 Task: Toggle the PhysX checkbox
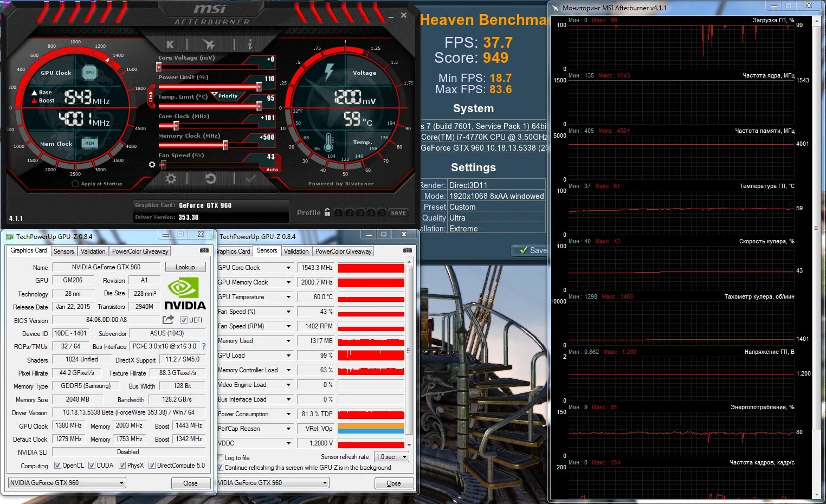(122, 466)
